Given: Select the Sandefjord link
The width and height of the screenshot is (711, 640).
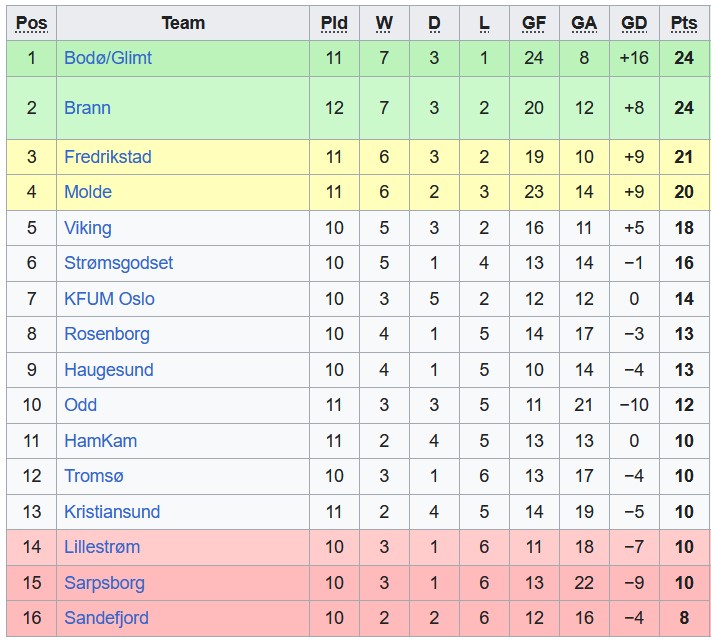Looking at the screenshot, I should [x=106, y=618].
